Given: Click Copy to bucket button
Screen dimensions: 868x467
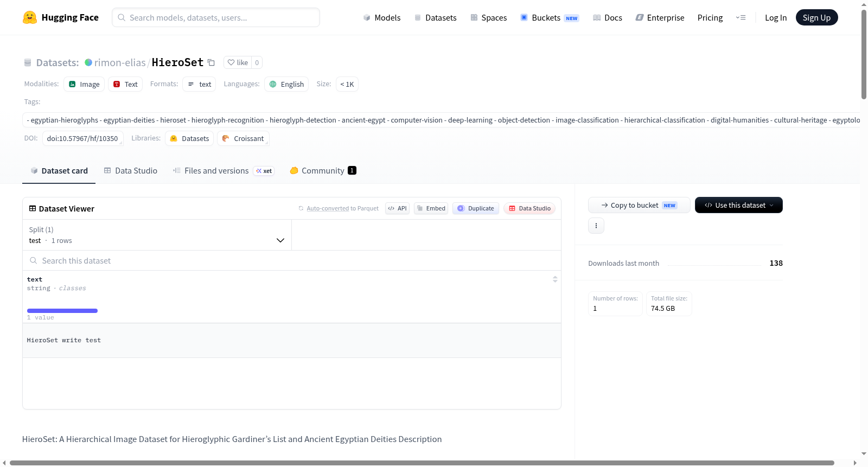Looking at the screenshot, I should (x=639, y=205).
